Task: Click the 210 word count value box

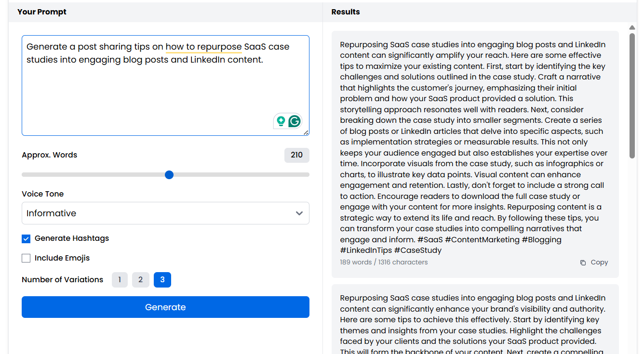Action: coord(297,155)
